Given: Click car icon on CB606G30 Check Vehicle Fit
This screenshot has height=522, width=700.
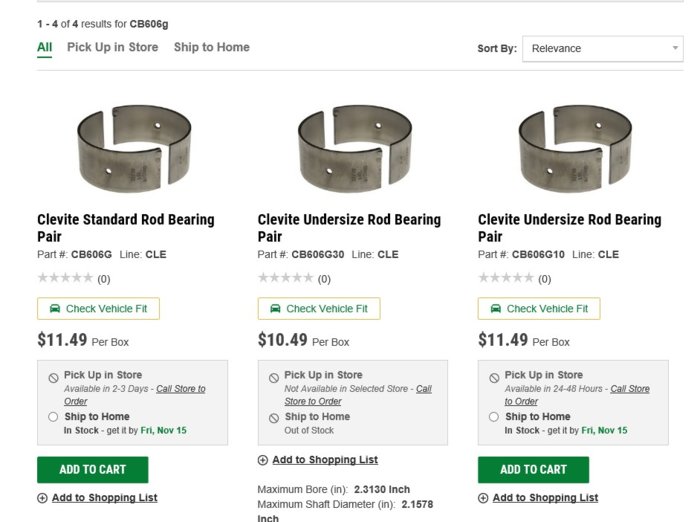Looking at the screenshot, I should click(275, 309).
